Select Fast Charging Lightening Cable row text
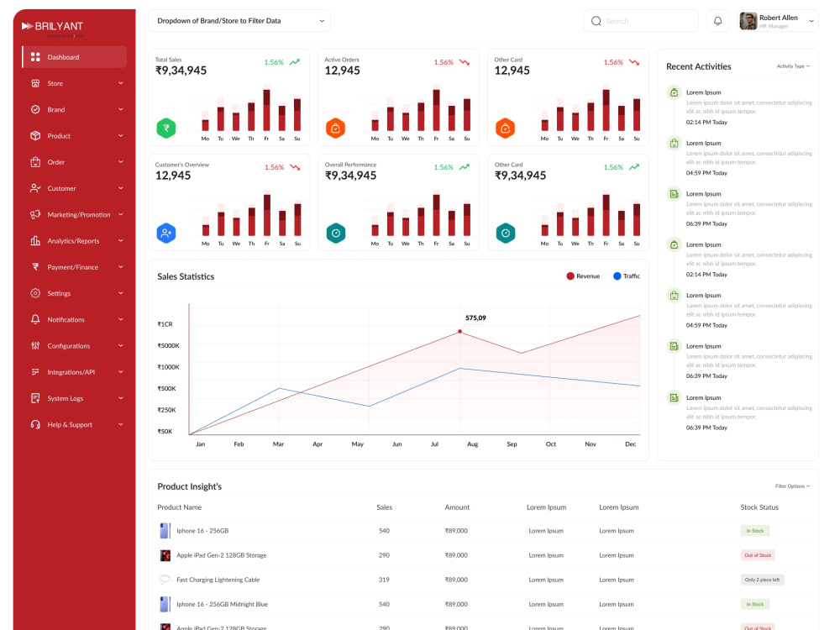This screenshot has height=630, width=840. point(218,580)
